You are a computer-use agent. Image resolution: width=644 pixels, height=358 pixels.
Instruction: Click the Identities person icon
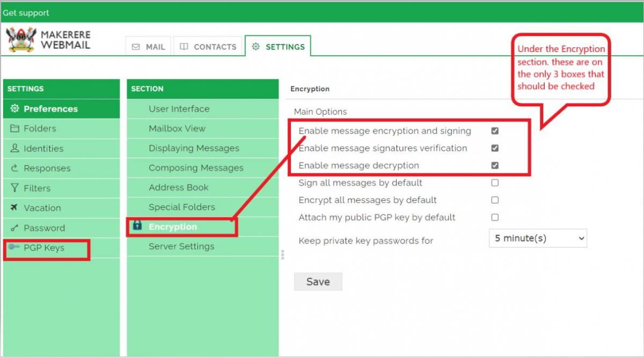[x=15, y=148]
